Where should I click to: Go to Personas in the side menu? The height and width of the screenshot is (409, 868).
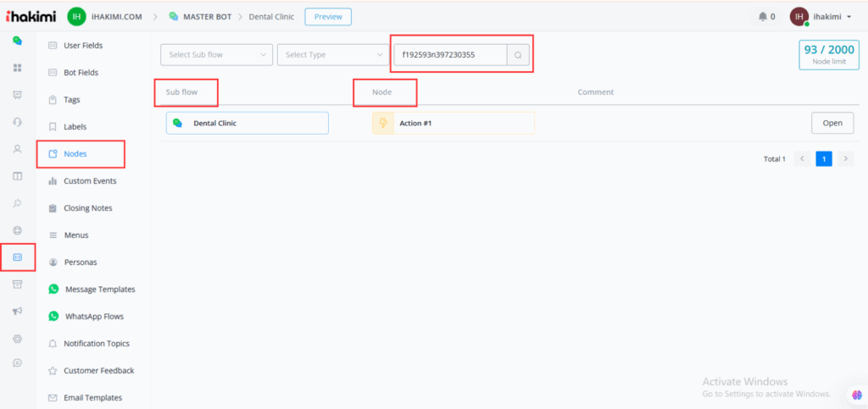[x=81, y=263]
